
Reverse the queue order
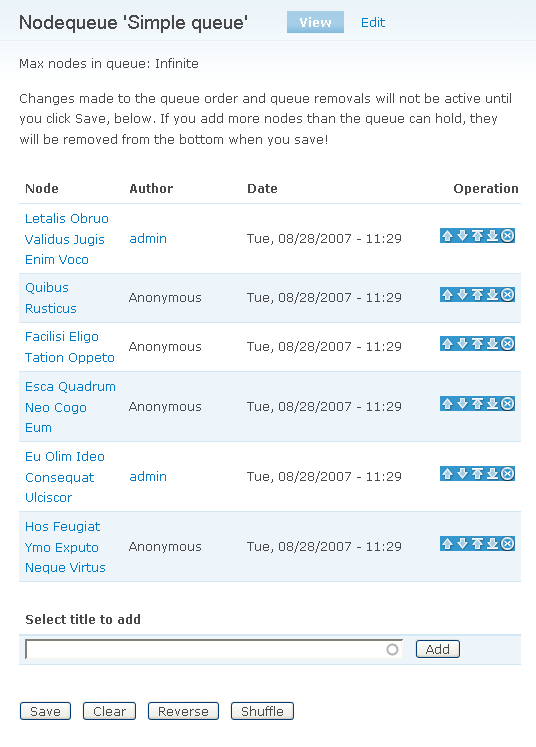(183, 711)
